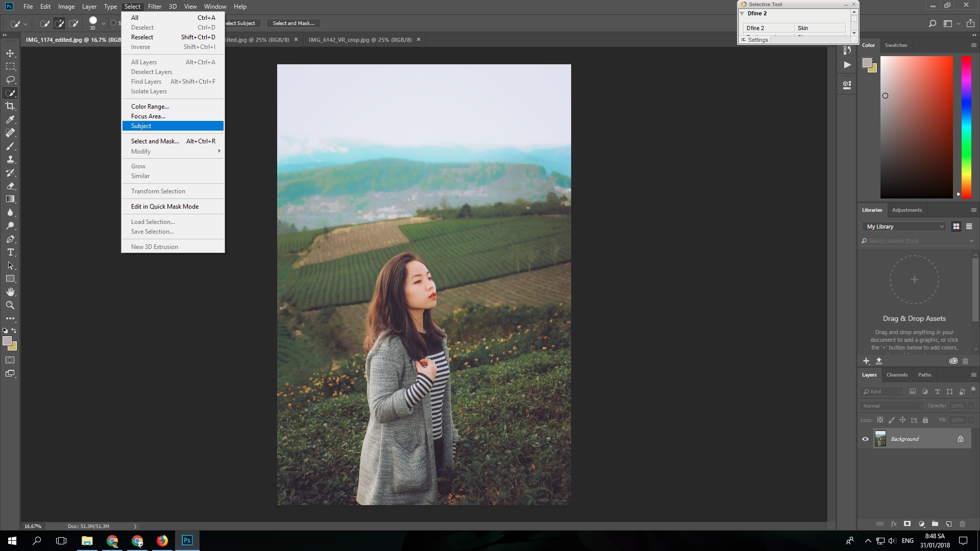Click Settings in the Selective Tool window
Viewport: 980px width, 551px height.
[x=757, y=39]
